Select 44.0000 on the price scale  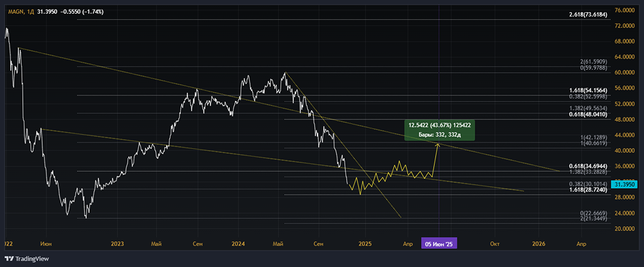tap(626, 135)
